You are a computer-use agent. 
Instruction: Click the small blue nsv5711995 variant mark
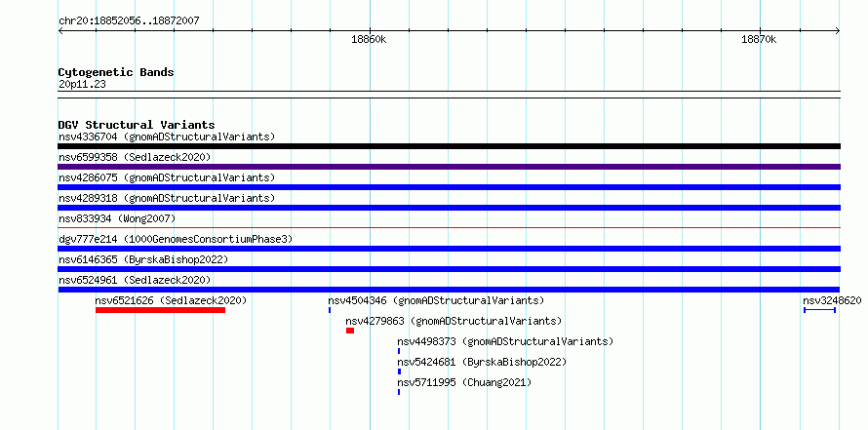[x=399, y=392]
